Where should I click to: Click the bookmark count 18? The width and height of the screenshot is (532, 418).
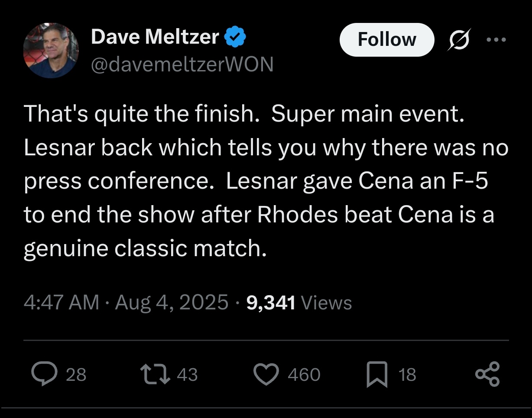coord(407,374)
